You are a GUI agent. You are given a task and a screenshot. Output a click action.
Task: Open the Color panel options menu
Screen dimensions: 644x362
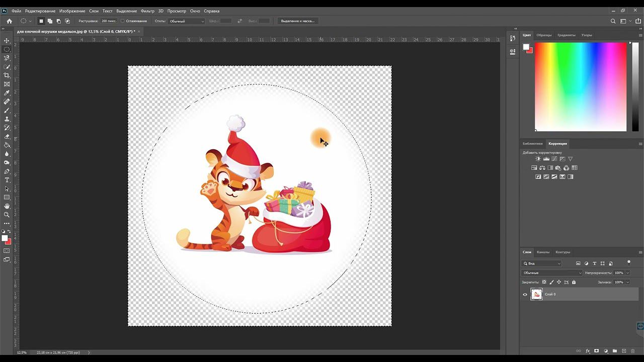point(640,35)
